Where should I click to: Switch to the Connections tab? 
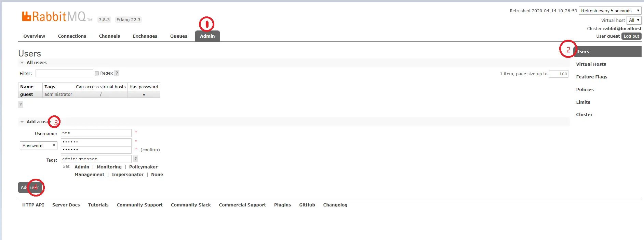coord(72,36)
